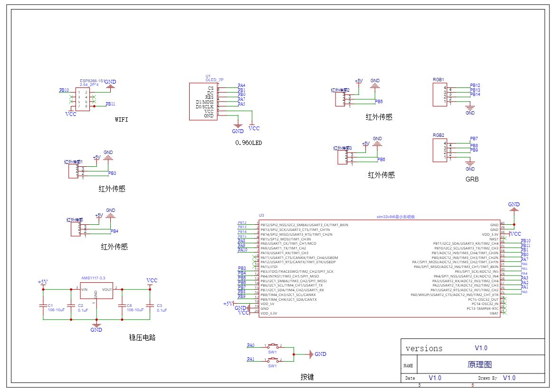
Task: Select the infrared sensor connector wired to PB6
Action: tap(343, 158)
